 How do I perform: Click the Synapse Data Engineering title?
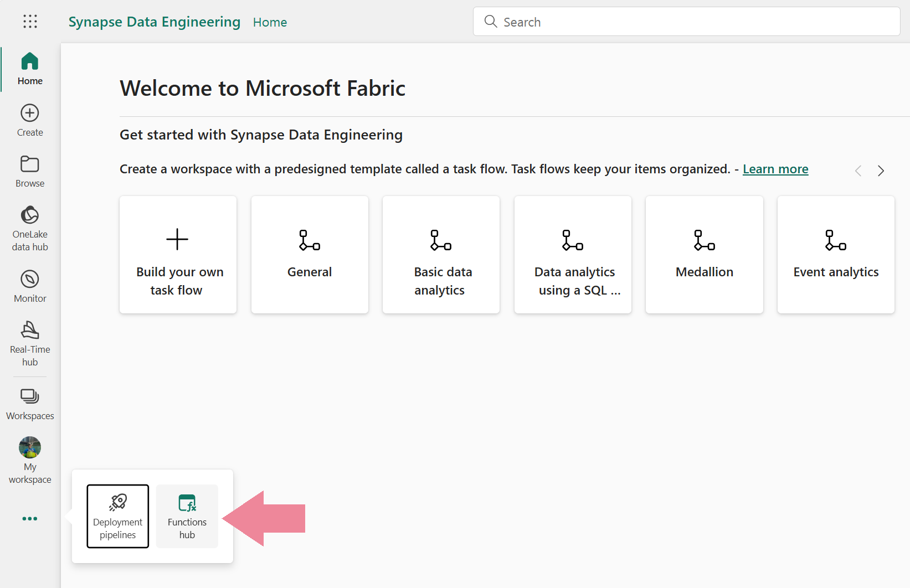pyautogui.click(x=155, y=22)
